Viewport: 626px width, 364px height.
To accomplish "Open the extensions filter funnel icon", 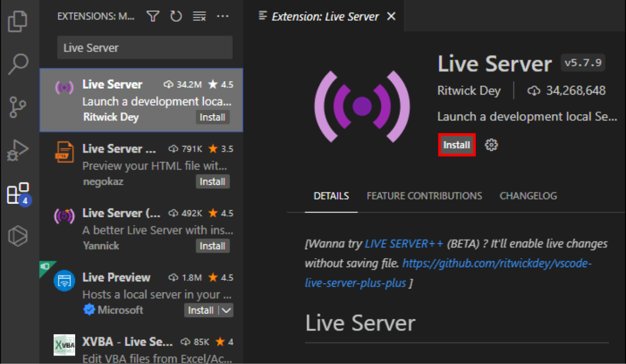I will pyautogui.click(x=152, y=16).
